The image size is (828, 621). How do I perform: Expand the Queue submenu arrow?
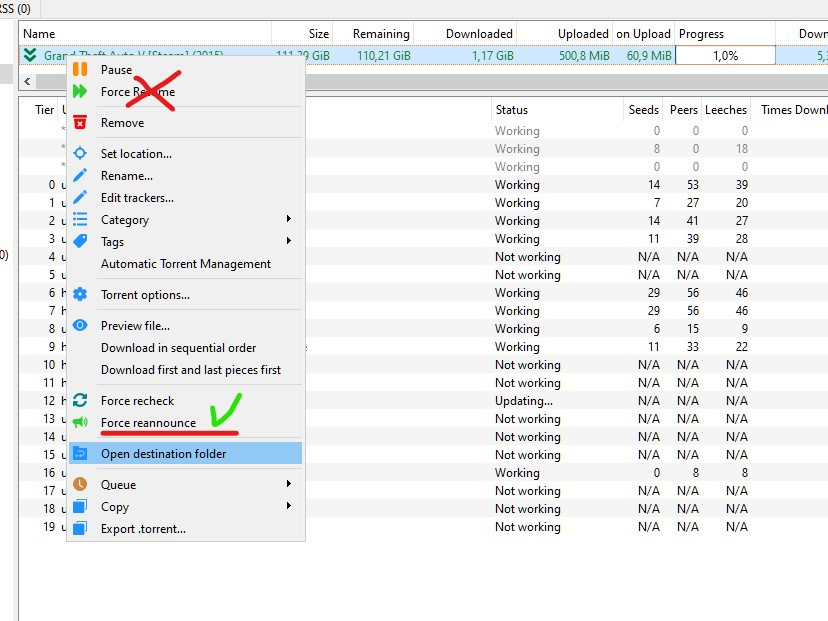click(x=289, y=485)
